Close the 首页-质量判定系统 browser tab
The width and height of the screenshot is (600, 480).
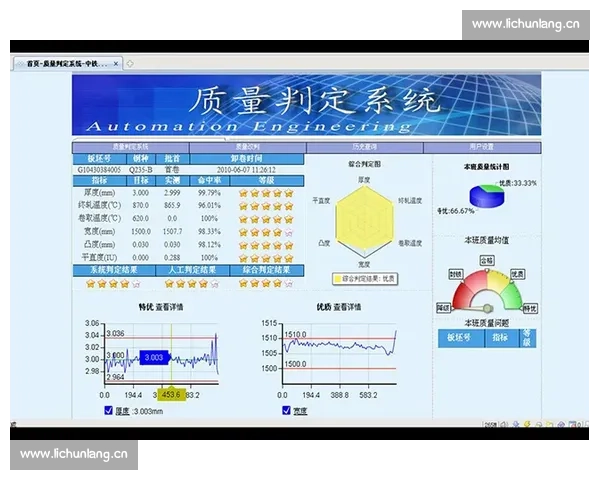click(x=116, y=64)
